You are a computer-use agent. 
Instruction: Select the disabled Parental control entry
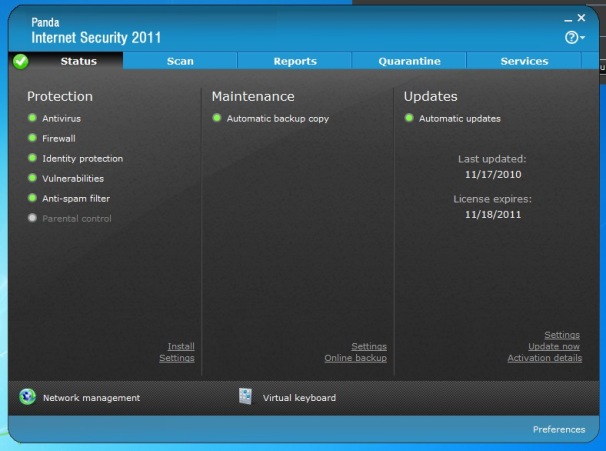tap(77, 219)
